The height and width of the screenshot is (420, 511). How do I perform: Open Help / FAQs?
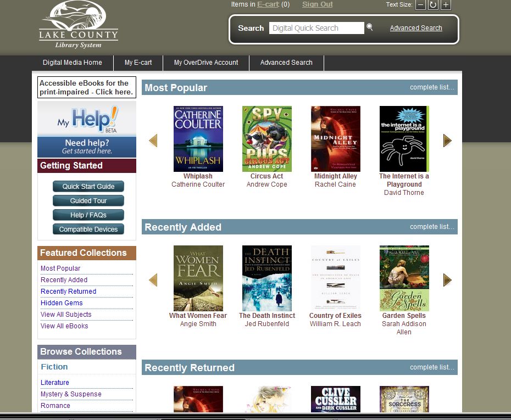coord(88,215)
